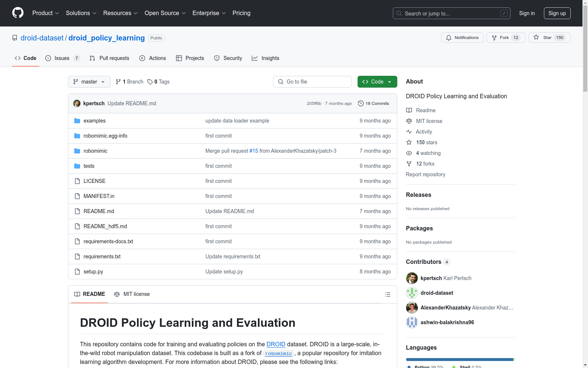Open the 18 Commits link
This screenshot has height=368, width=588.
(x=373, y=103)
